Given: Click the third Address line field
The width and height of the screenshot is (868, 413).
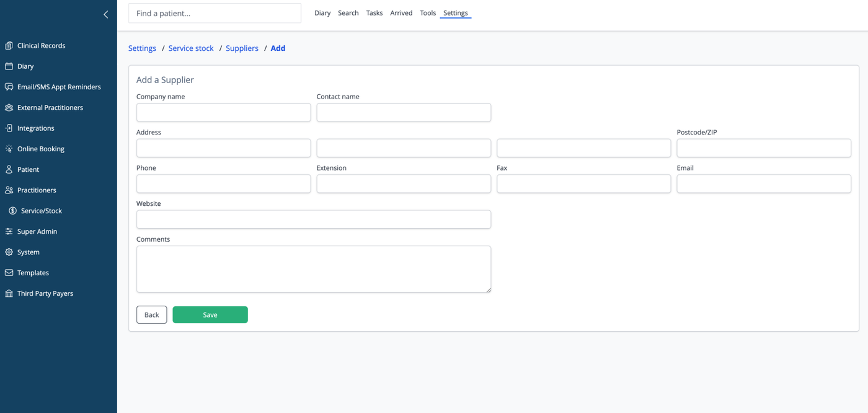Looking at the screenshot, I should (x=583, y=148).
